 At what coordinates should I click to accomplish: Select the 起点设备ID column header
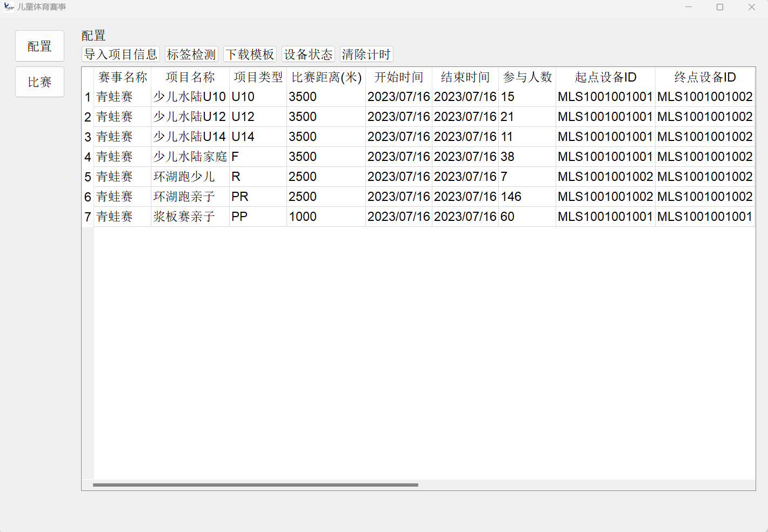(x=606, y=77)
